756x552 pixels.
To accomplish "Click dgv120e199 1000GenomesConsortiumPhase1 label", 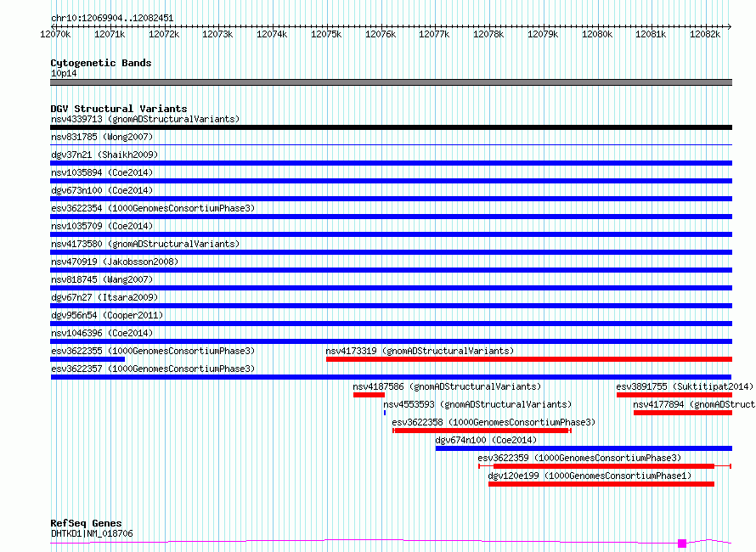I will pyautogui.click(x=590, y=476).
